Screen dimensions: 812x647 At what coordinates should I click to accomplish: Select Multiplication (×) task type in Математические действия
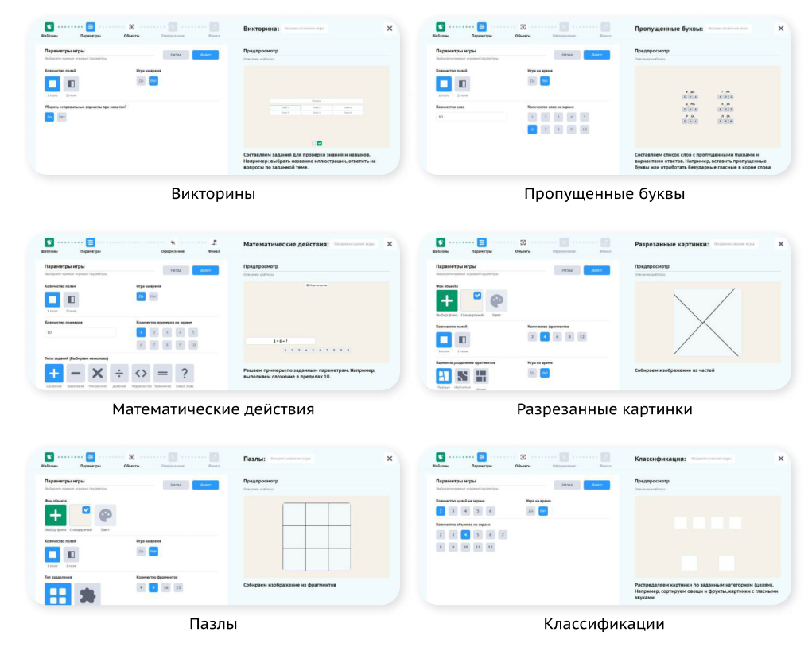pos(97,374)
